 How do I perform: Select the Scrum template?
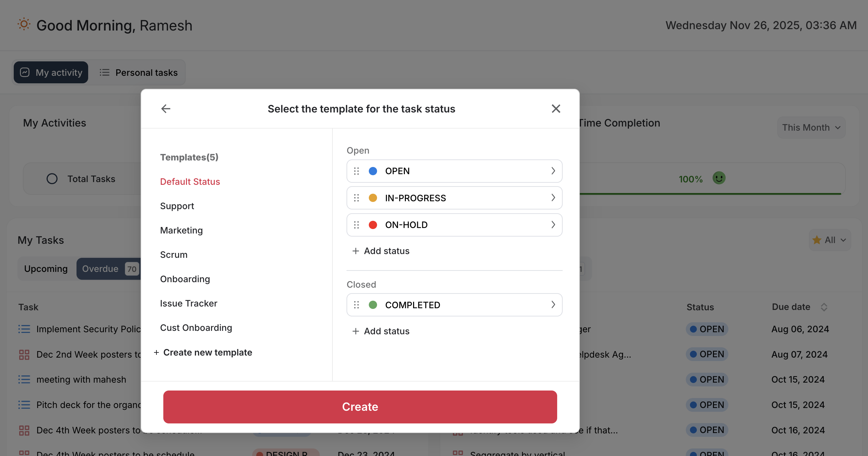174,255
